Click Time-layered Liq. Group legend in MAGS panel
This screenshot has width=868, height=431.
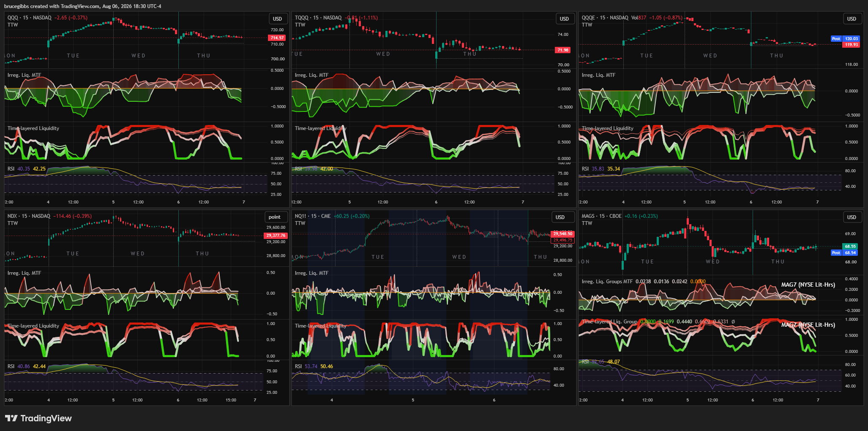point(609,322)
